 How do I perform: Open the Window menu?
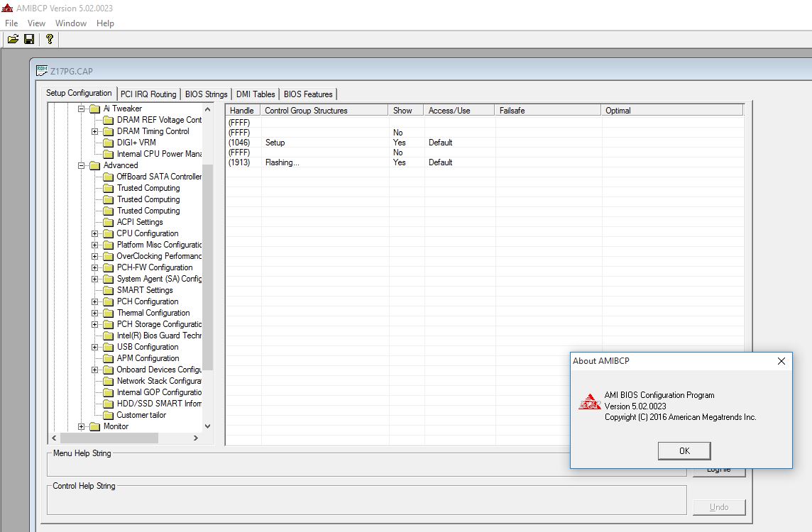pos(71,23)
